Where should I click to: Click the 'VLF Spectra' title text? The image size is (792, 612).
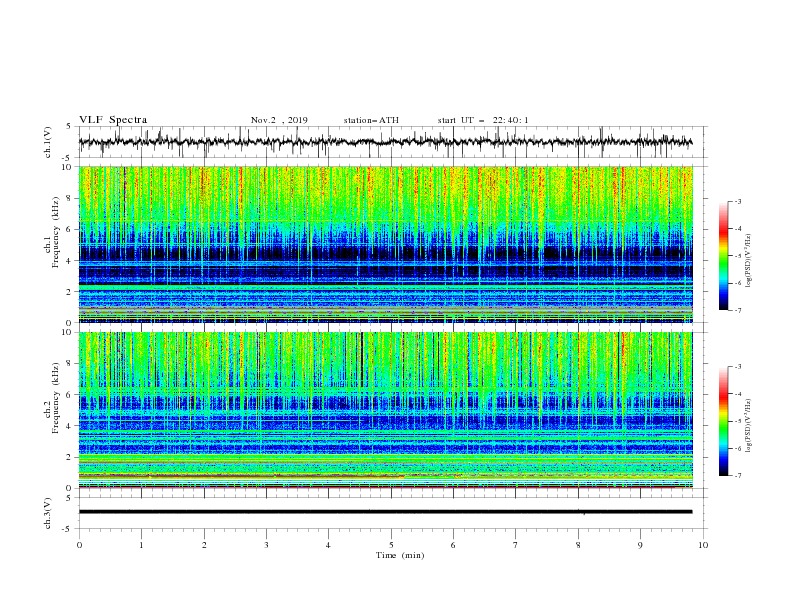[113, 120]
